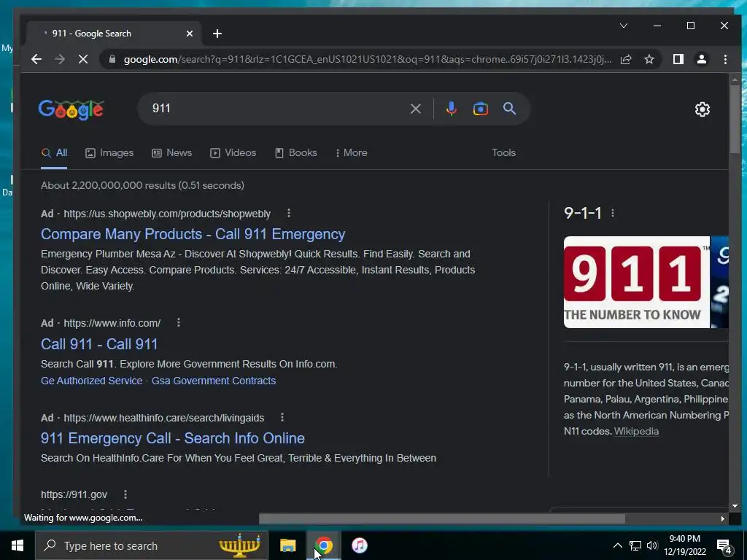Open 9-1-1 knowledge panel options menu
747x560 pixels.
pyautogui.click(x=613, y=213)
